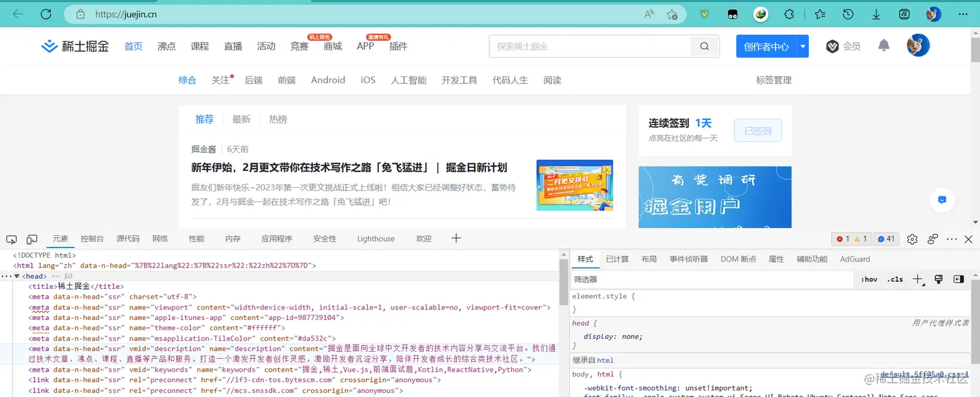Select the 人工智能 category tab
Viewport: 980px width, 397px height.
(x=408, y=80)
